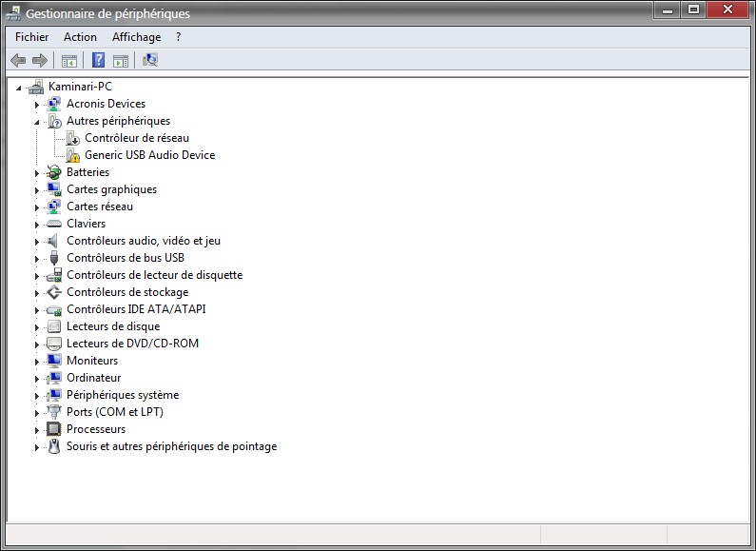
Task: Select Contrôleurs audio, vidéo et jeu label
Action: (144, 241)
